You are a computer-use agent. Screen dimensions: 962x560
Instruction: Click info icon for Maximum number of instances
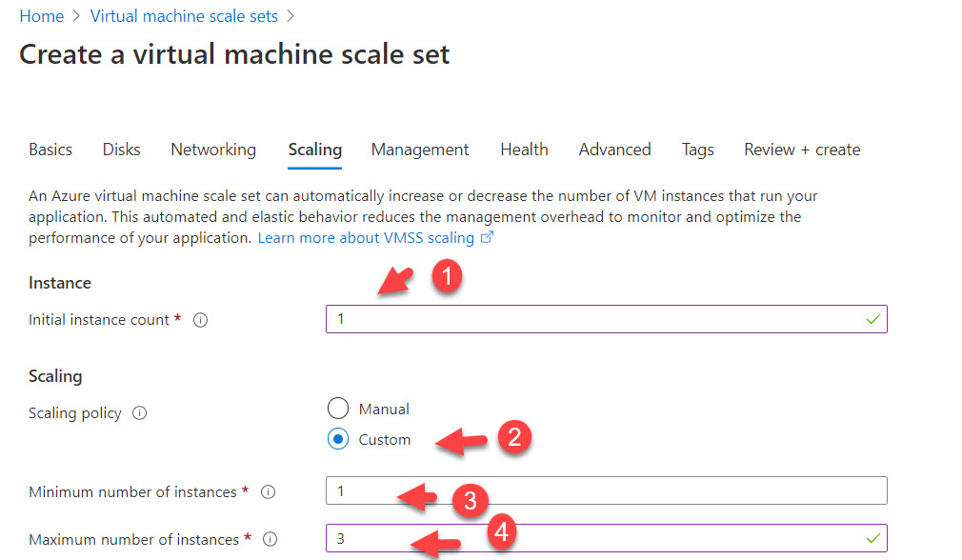click(x=271, y=540)
